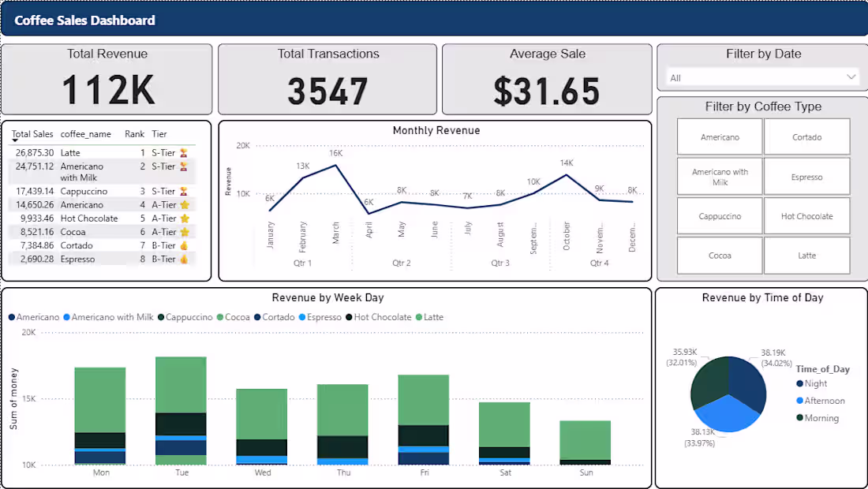Viewport: 868px width, 489px height.
Task: Click the Sat bar in Week Day chart
Action: click(x=504, y=433)
